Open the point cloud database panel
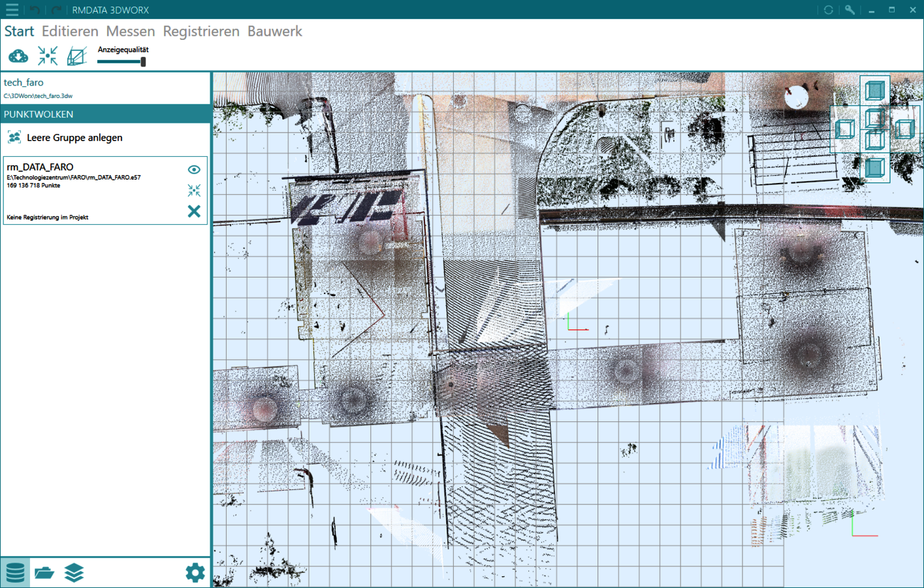 coord(15,573)
